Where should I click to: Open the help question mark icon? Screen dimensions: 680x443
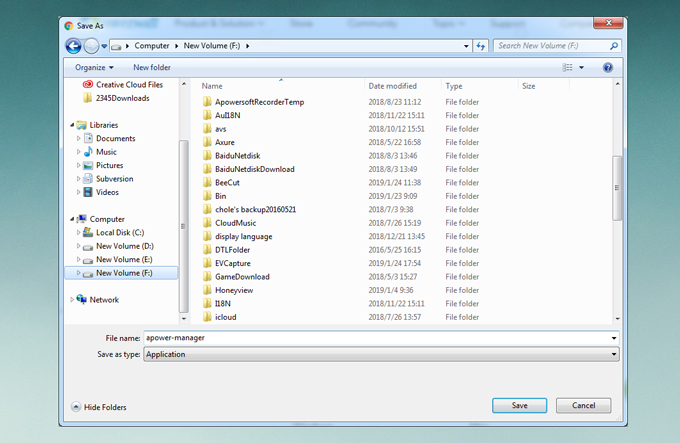(x=608, y=67)
